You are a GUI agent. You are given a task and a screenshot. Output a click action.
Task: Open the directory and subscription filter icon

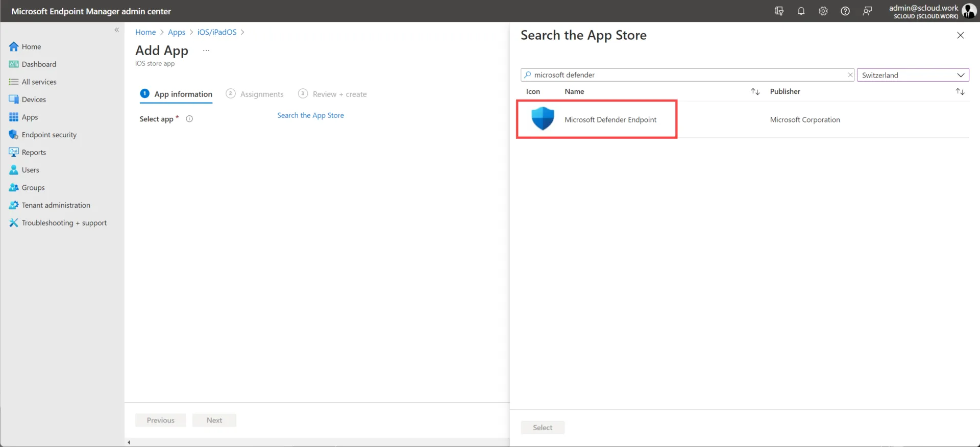click(x=779, y=11)
